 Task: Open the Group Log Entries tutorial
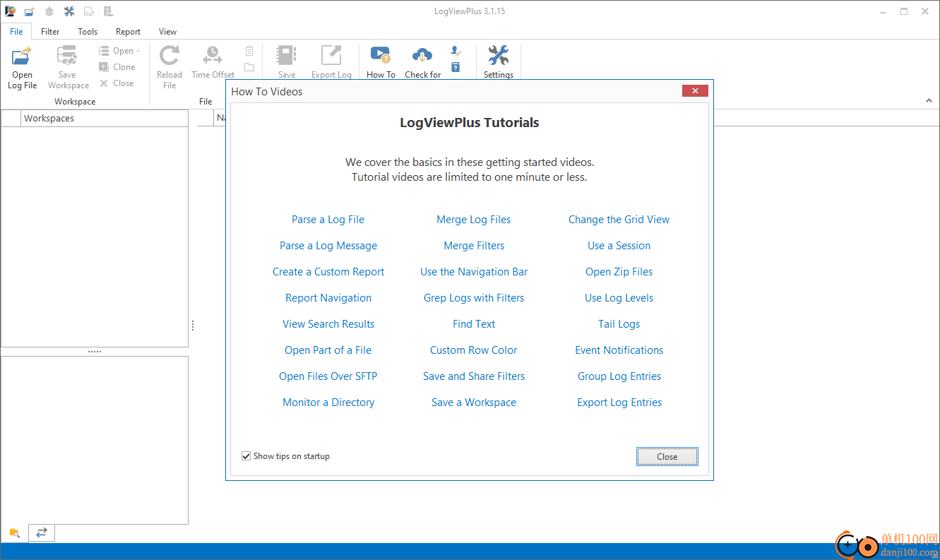pos(619,376)
